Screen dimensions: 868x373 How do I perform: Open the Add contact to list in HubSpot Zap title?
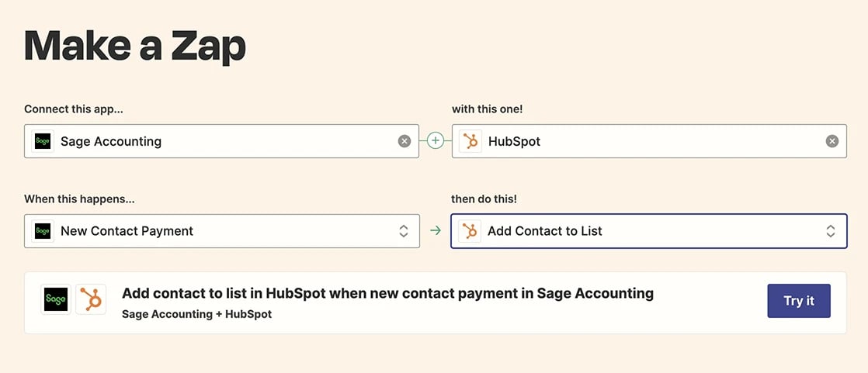(x=387, y=293)
